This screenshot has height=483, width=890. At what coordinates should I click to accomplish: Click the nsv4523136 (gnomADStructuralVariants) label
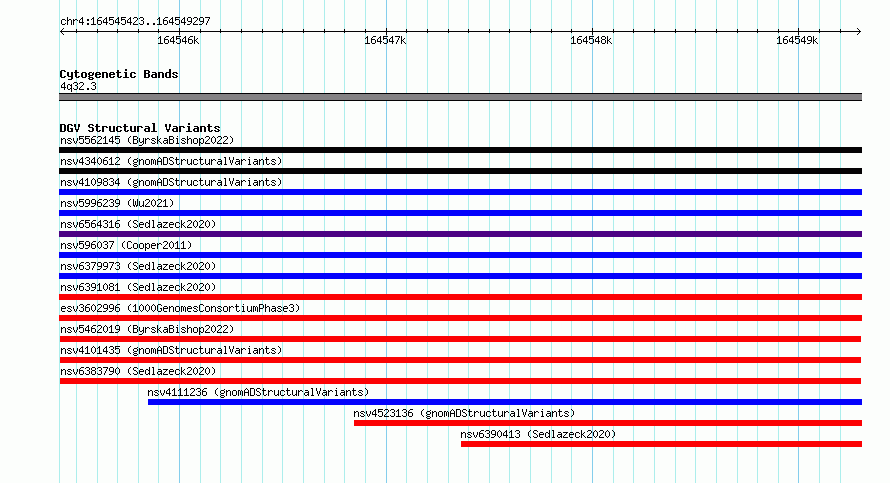click(x=464, y=413)
